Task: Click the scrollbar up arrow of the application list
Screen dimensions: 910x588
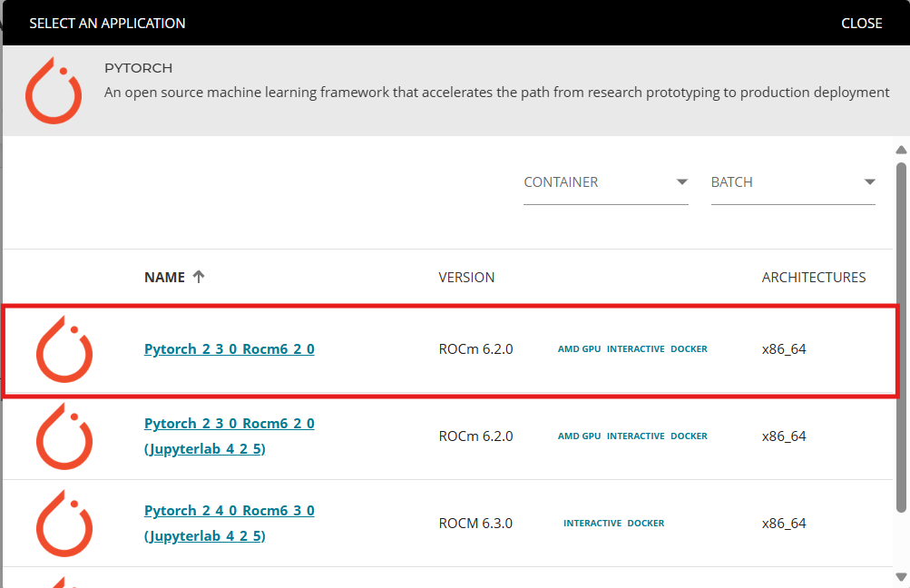Action: tap(901, 150)
